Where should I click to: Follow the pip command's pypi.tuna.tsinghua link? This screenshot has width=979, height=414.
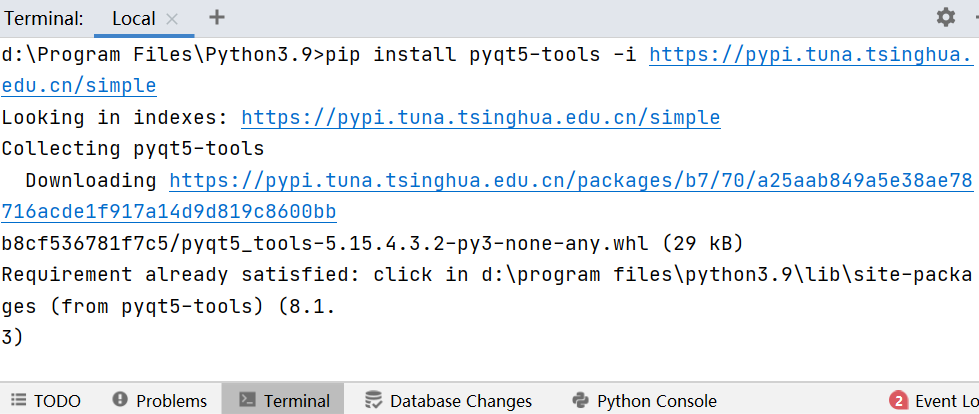(811, 56)
